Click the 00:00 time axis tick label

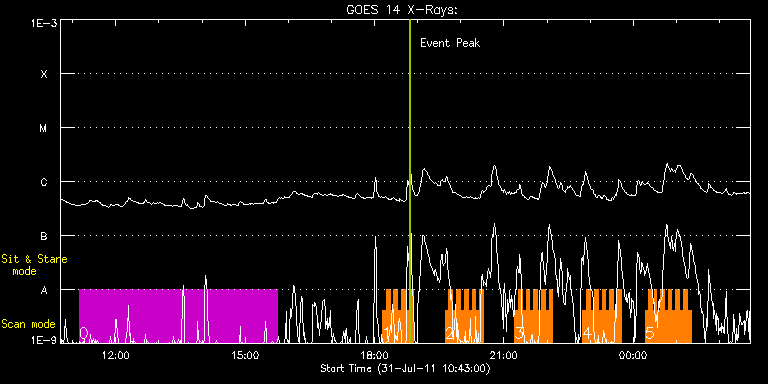(633, 355)
